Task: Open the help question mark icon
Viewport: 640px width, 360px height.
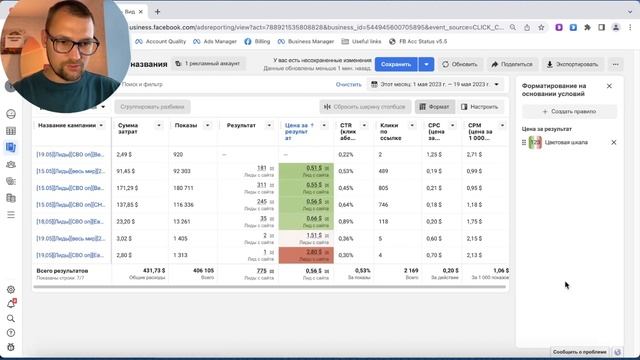Action: click(x=11, y=333)
